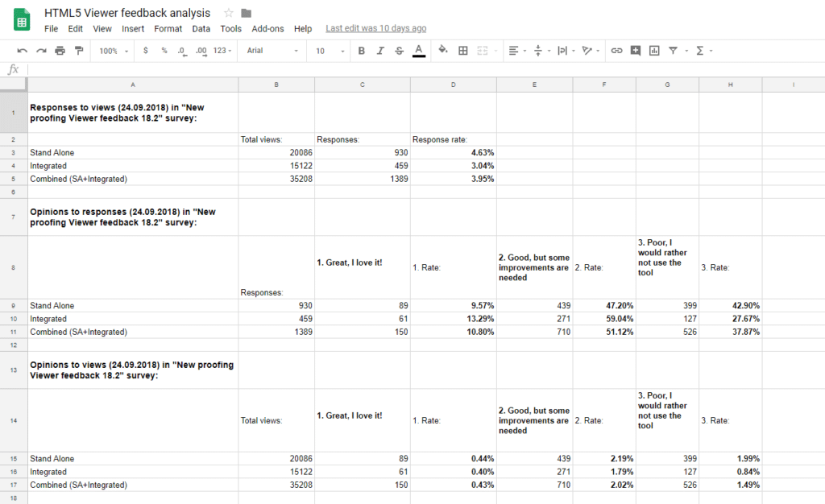
Task: Star the document
Action: (228, 13)
